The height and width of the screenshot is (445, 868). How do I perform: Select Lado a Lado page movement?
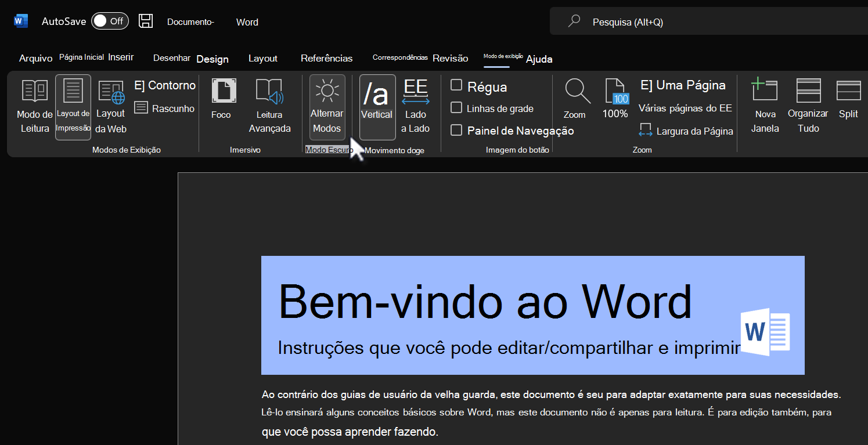coord(416,106)
